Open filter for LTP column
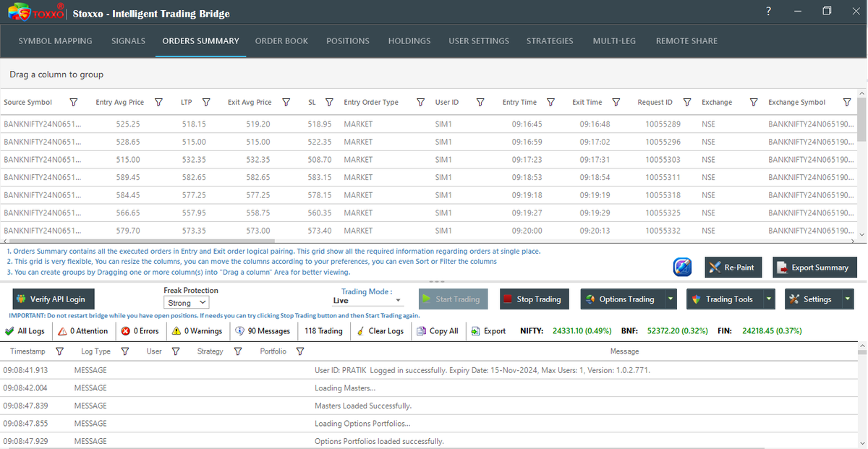 [206, 103]
